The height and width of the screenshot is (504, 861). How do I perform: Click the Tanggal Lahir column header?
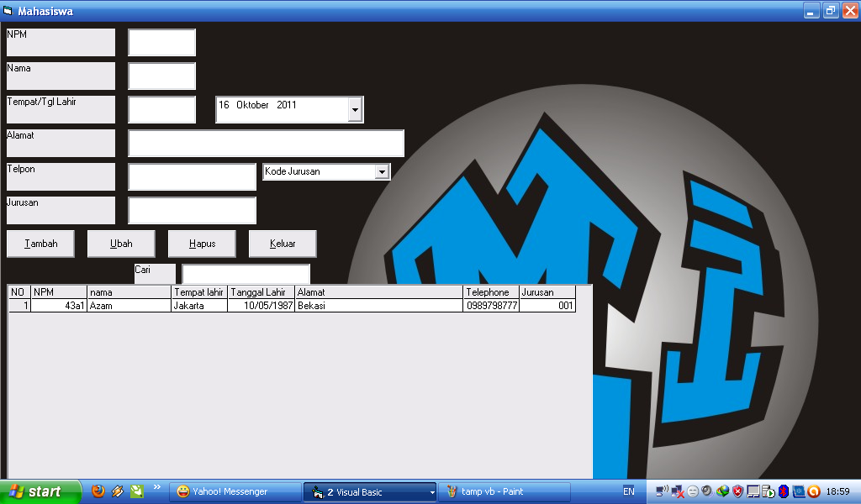(261, 292)
